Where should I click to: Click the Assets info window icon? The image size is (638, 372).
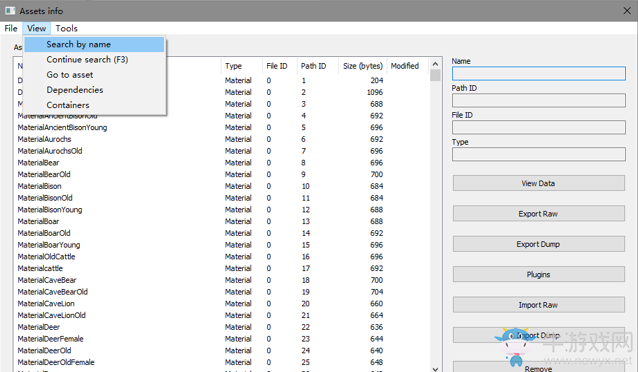coord(10,11)
